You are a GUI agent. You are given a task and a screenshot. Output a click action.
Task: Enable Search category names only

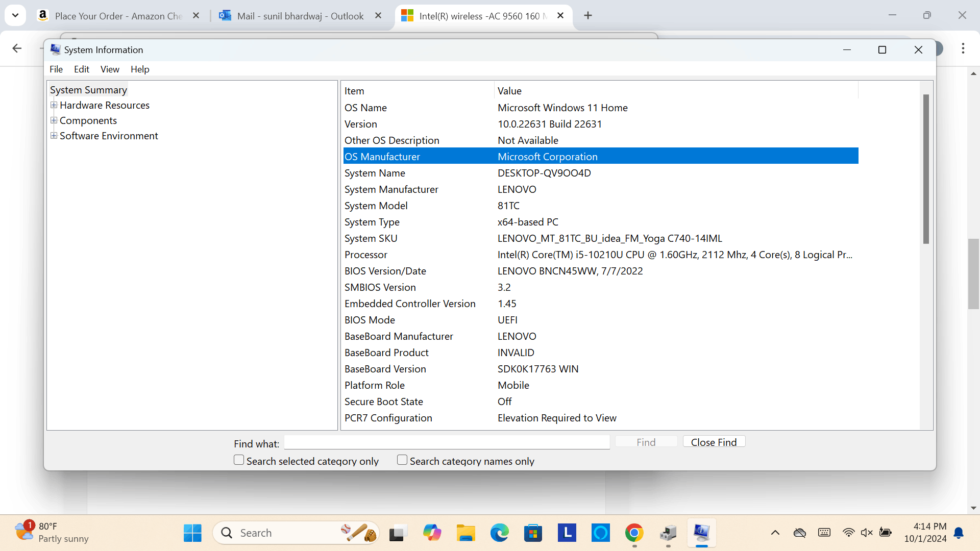pyautogui.click(x=402, y=460)
